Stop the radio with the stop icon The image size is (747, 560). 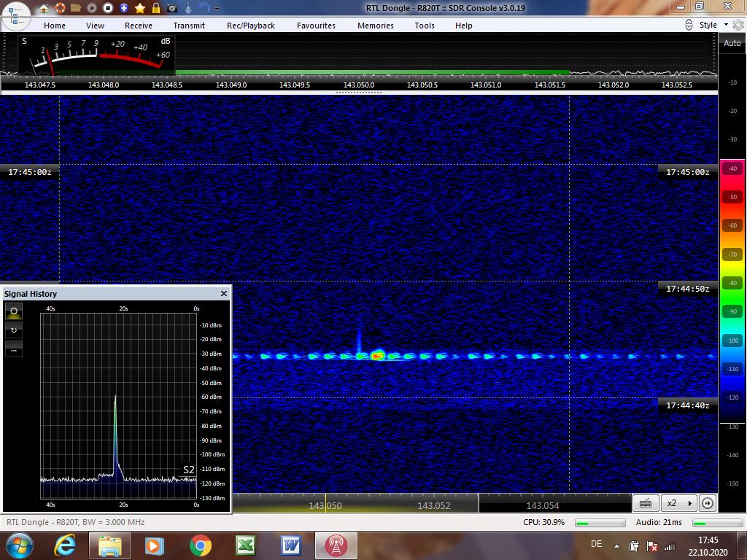tap(108, 8)
